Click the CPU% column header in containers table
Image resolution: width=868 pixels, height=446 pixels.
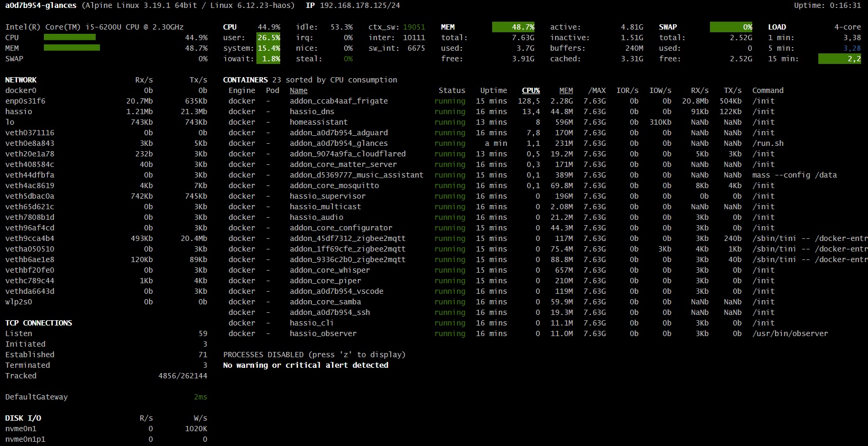[x=530, y=90]
